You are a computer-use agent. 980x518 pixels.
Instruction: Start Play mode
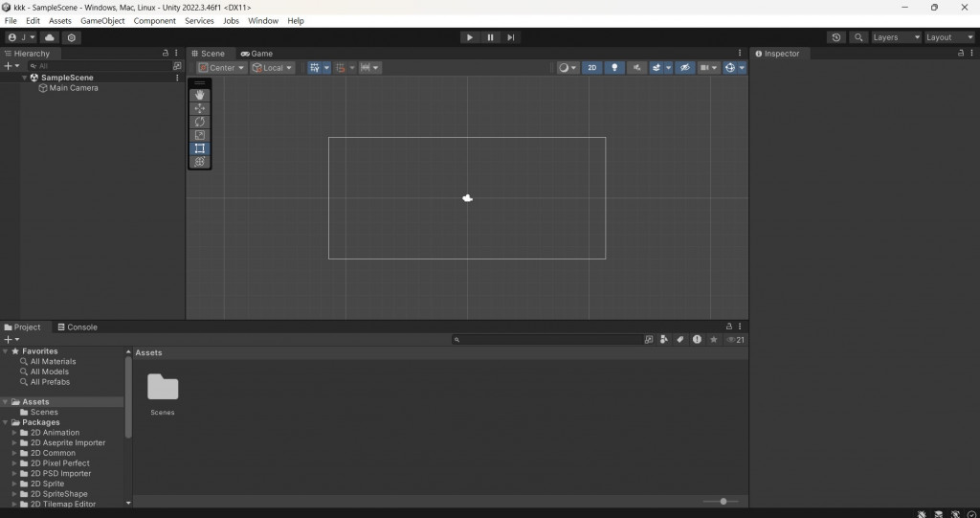[x=469, y=37]
